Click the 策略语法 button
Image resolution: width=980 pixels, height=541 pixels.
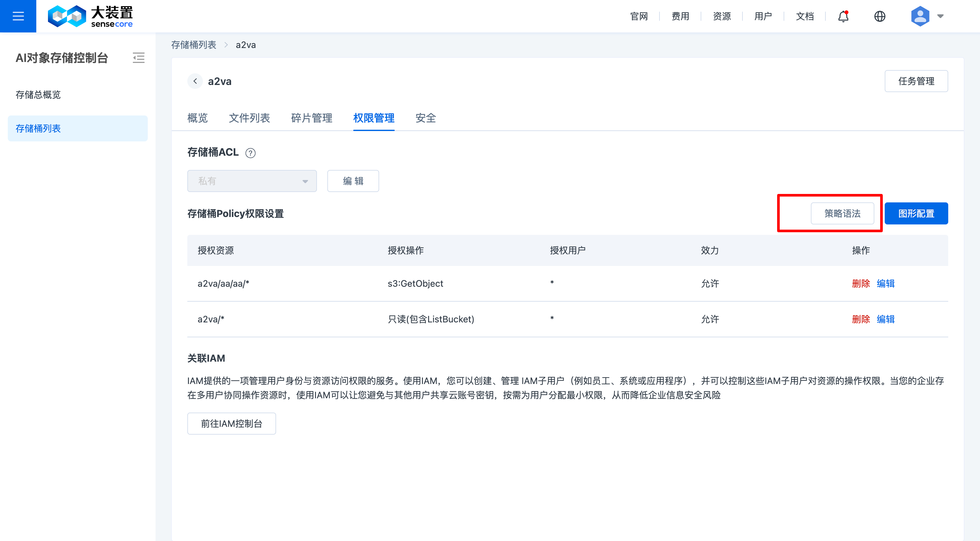tap(843, 214)
